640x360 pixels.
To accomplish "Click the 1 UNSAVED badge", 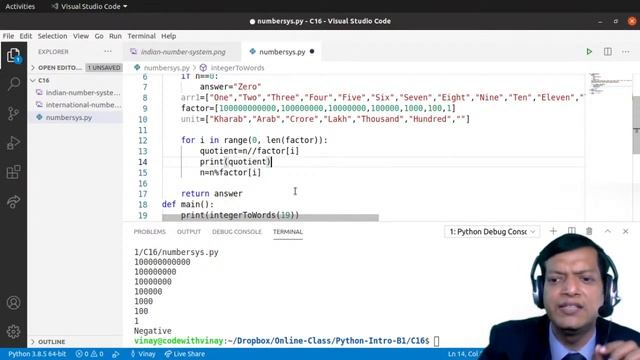I will [x=104, y=67].
